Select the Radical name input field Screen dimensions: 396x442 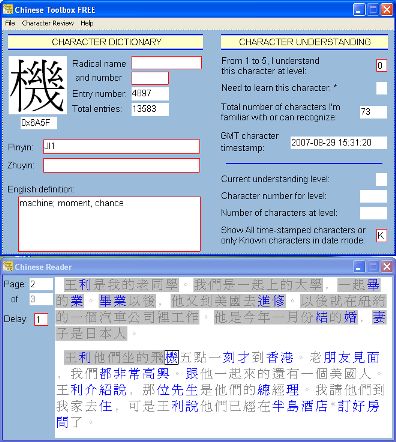coord(166,63)
